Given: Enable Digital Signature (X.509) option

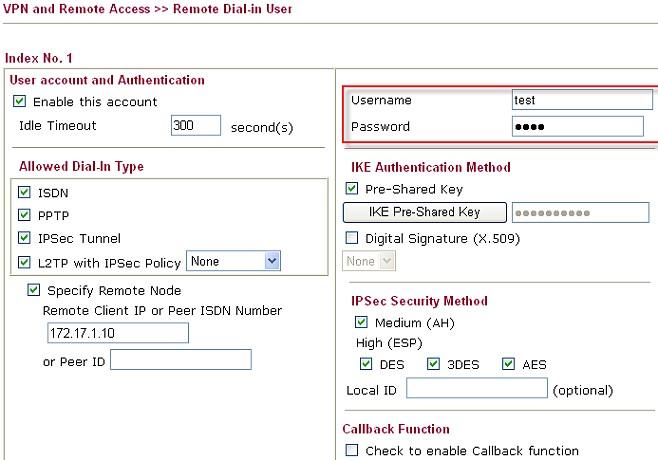Looking at the screenshot, I should [x=351, y=238].
